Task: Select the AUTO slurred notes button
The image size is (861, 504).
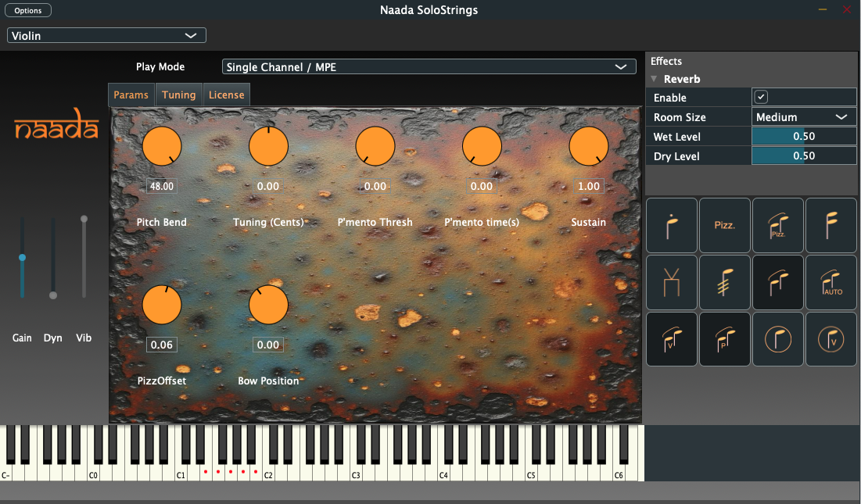Action: coord(831,282)
